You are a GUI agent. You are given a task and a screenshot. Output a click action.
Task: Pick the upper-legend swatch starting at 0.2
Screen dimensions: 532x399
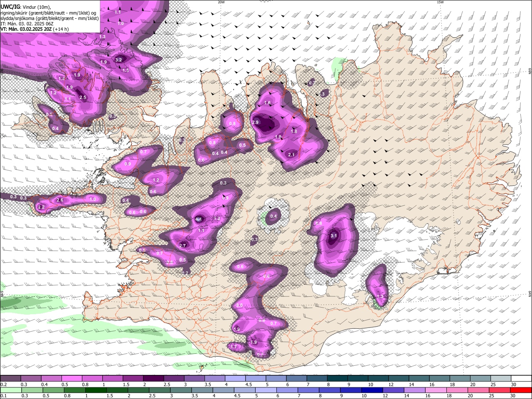(x=10, y=378)
